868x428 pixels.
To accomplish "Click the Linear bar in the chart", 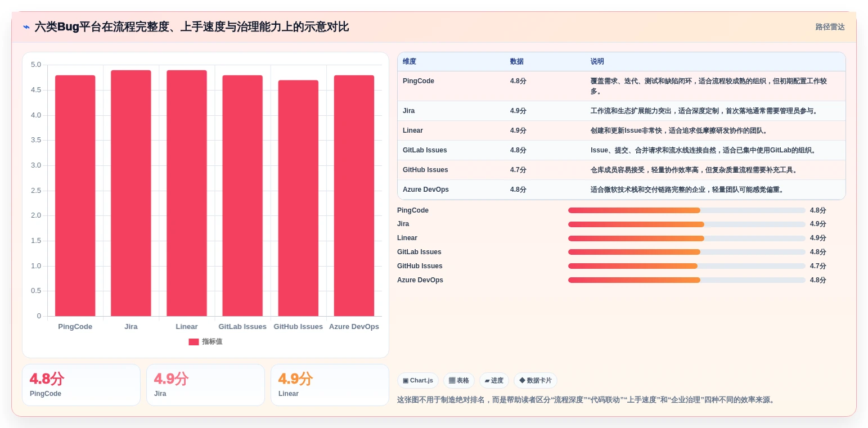I will click(x=187, y=193).
